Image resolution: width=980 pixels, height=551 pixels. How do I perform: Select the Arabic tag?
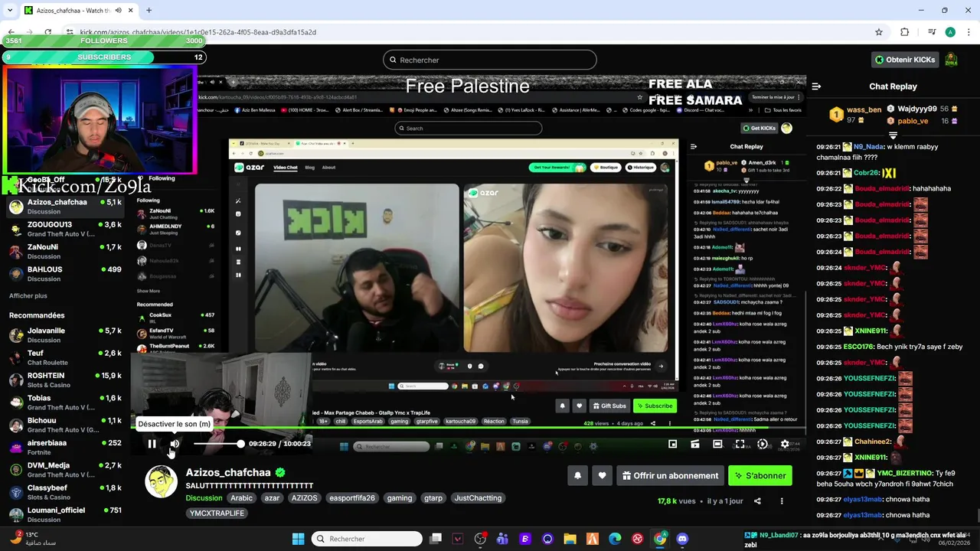[241, 498]
